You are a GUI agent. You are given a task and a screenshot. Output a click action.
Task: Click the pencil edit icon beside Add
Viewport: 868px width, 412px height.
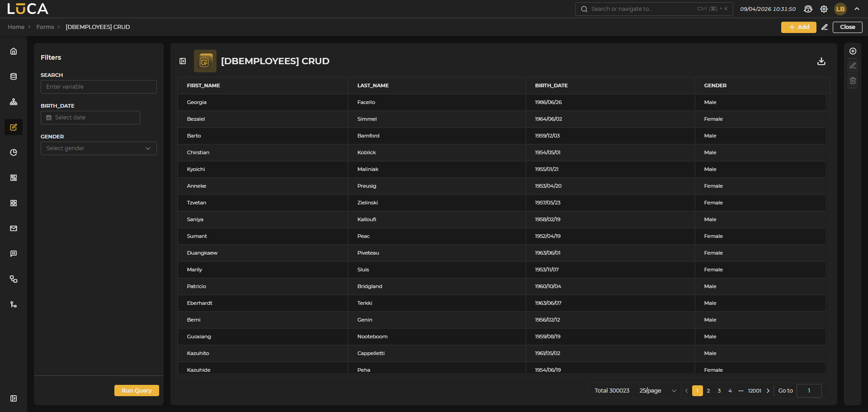click(825, 27)
